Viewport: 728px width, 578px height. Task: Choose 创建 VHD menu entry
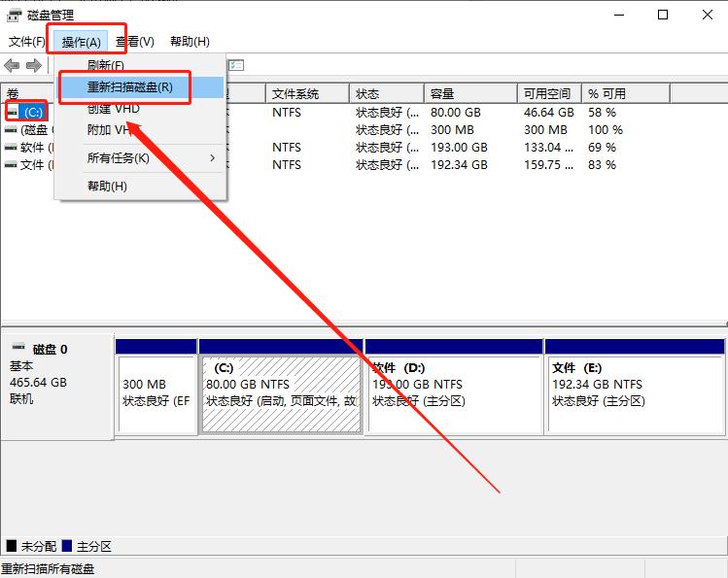pyautogui.click(x=140, y=109)
